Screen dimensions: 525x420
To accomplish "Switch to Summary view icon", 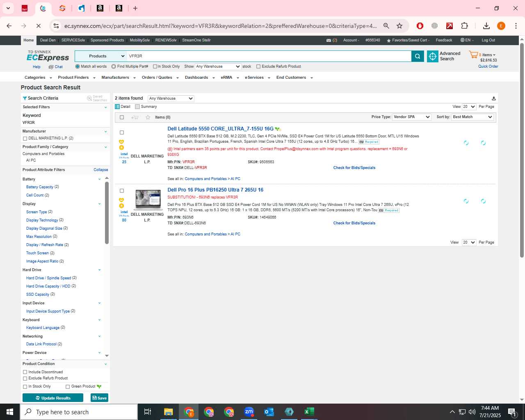I will pyautogui.click(x=137, y=107).
